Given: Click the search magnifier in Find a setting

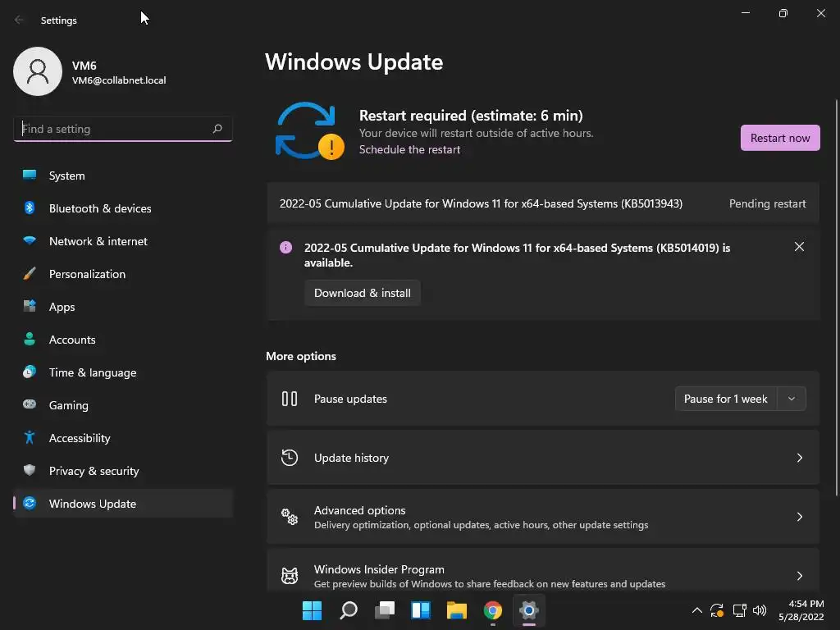Looking at the screenshot, I should pos(217,129).
